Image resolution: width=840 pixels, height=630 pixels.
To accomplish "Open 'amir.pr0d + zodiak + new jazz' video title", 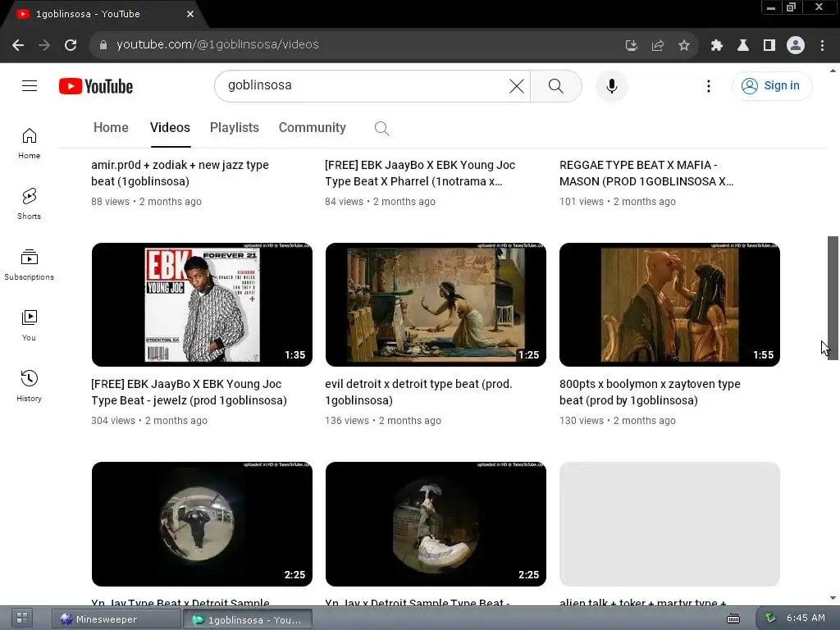I will [x=180, y=173].
